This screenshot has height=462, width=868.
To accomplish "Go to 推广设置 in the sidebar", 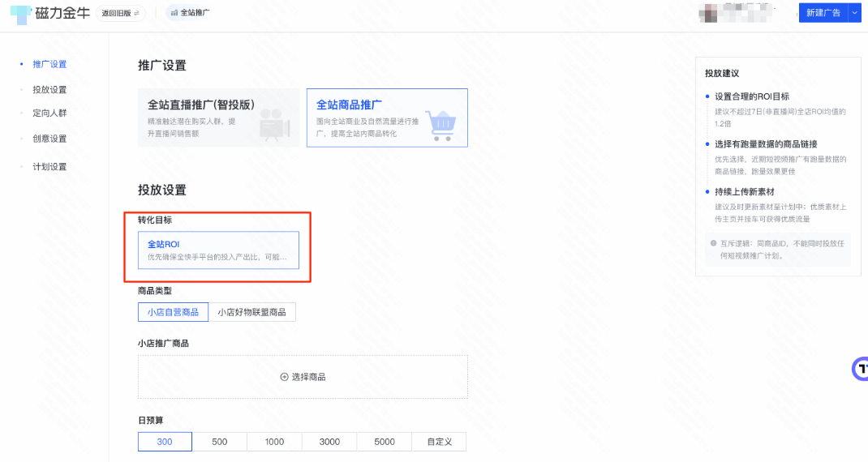I will point(49,64).
